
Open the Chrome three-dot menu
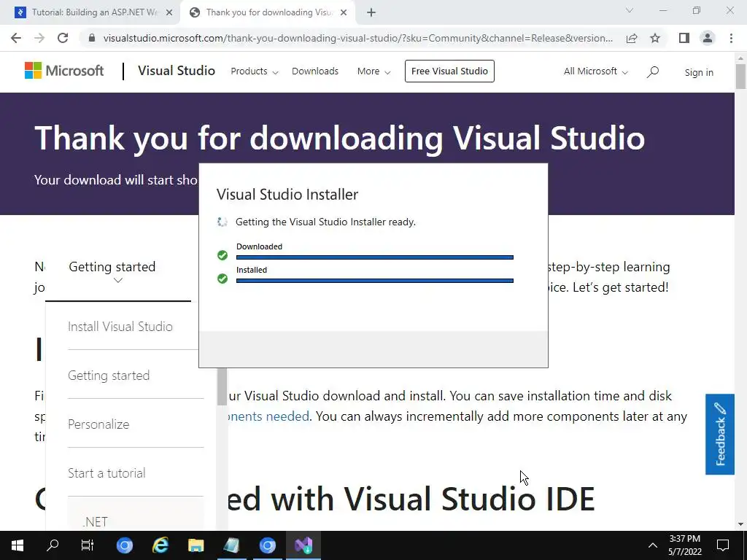pos(731,38)
